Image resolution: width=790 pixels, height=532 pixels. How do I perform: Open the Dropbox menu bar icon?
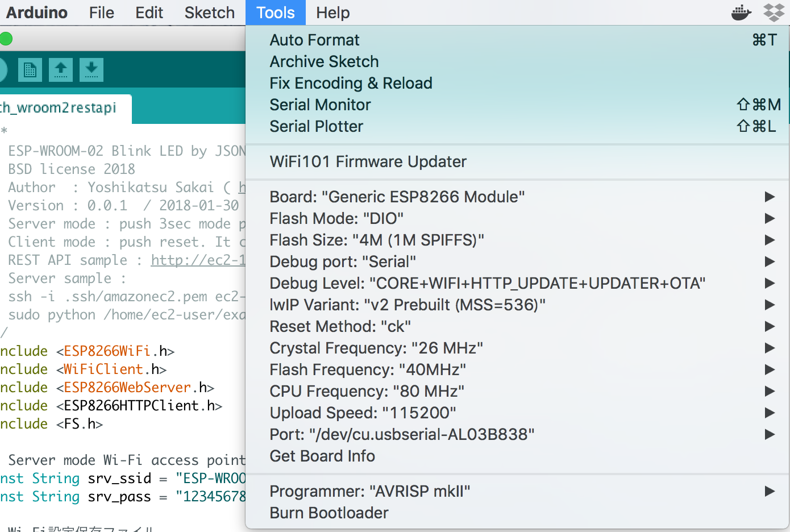(x=774, y=13)
